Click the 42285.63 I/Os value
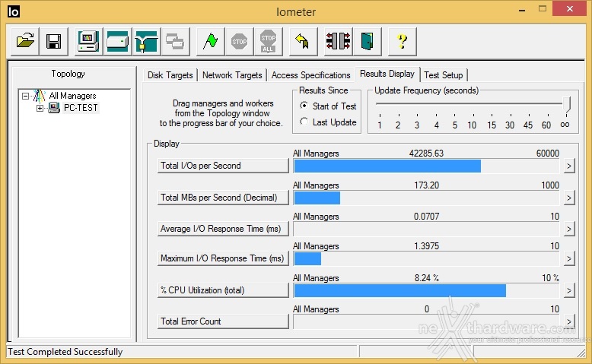 (426, 154)
